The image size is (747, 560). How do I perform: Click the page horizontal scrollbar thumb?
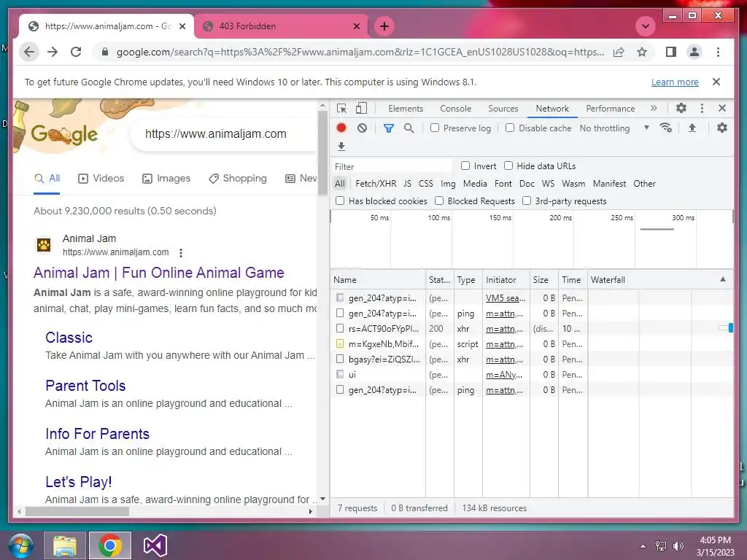point(77,512)
